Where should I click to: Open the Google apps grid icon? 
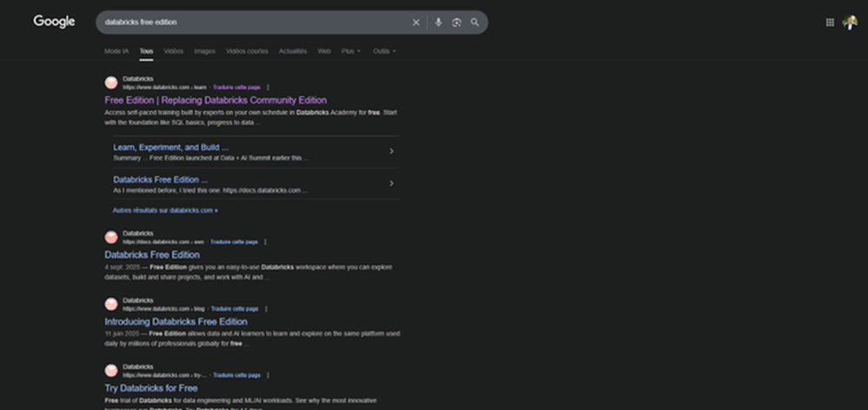point(830,23)
